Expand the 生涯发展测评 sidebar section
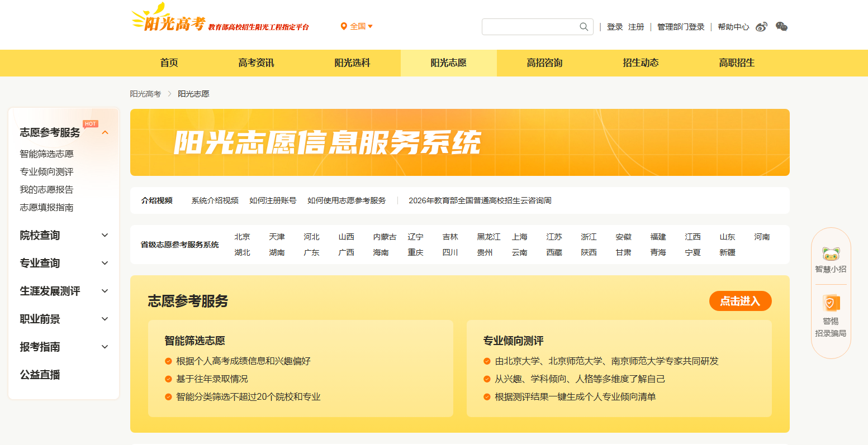868x445 pixels. pyautogui.click(x=105, y=291)
